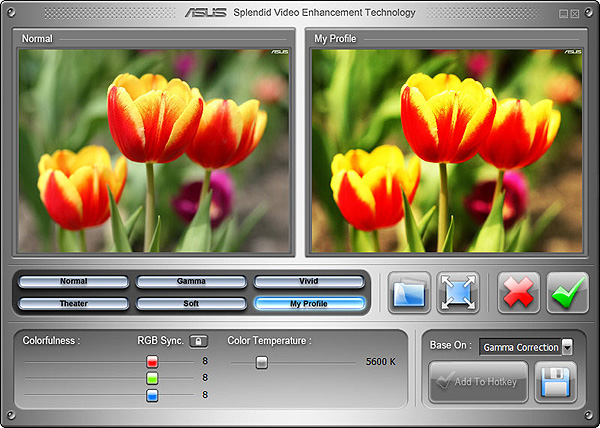The image size is (600, 428).
Task: Click the blue colorfulness slider handle
Action: [x=152, y=395]
